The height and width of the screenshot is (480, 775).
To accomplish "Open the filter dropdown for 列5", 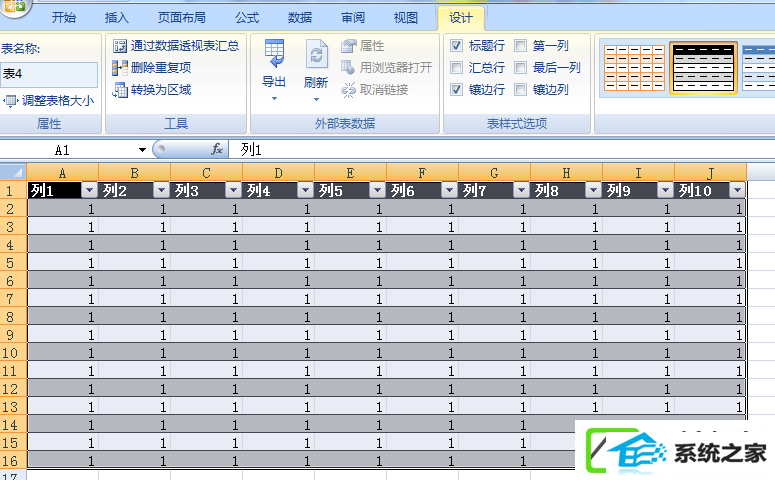I will pos(378,190).
